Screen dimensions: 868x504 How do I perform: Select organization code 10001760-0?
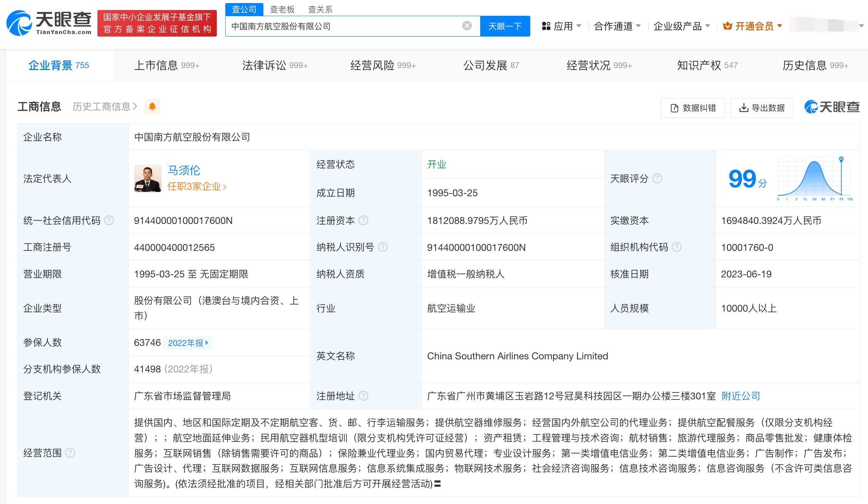pos(747,247)
